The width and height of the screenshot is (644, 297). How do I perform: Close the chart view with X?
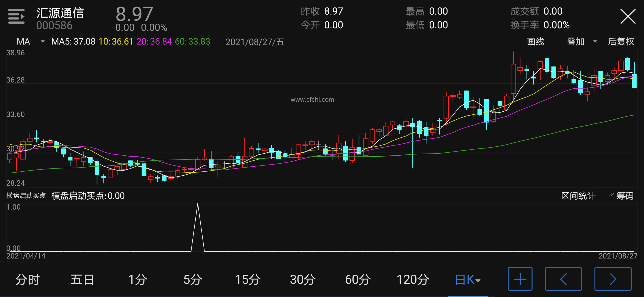[x=628, y=16]
